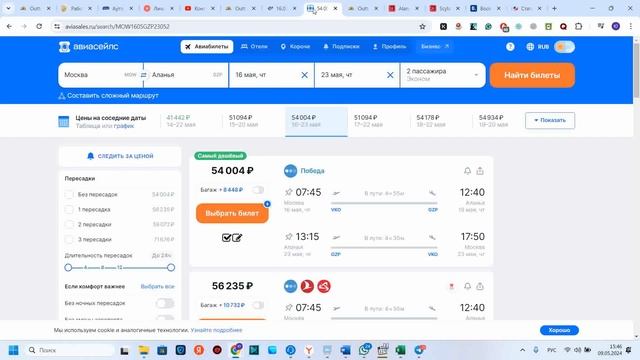640x360 pixels.
Task: Pin the 07:45 Победа outbound flight
Action: tap(289, 192)
